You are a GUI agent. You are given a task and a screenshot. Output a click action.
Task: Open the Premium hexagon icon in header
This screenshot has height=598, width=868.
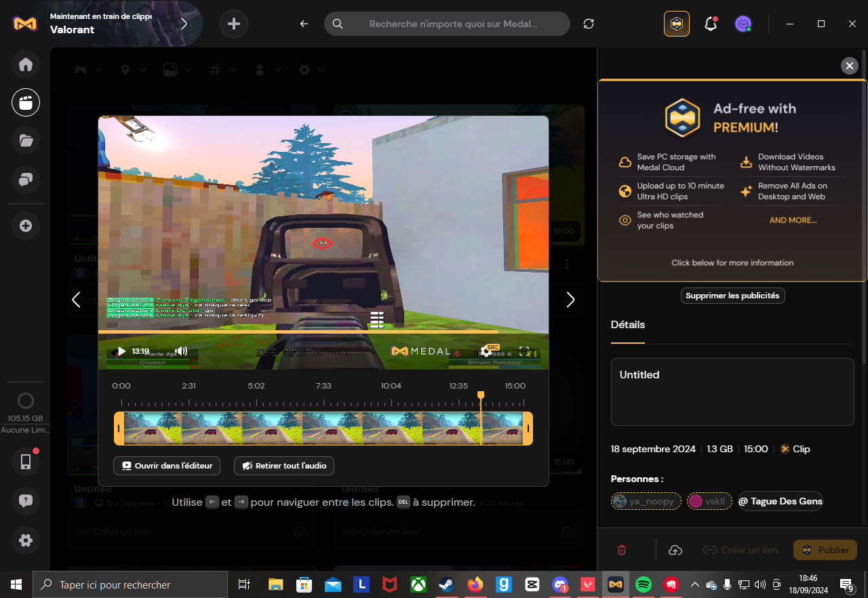point(677,24)
